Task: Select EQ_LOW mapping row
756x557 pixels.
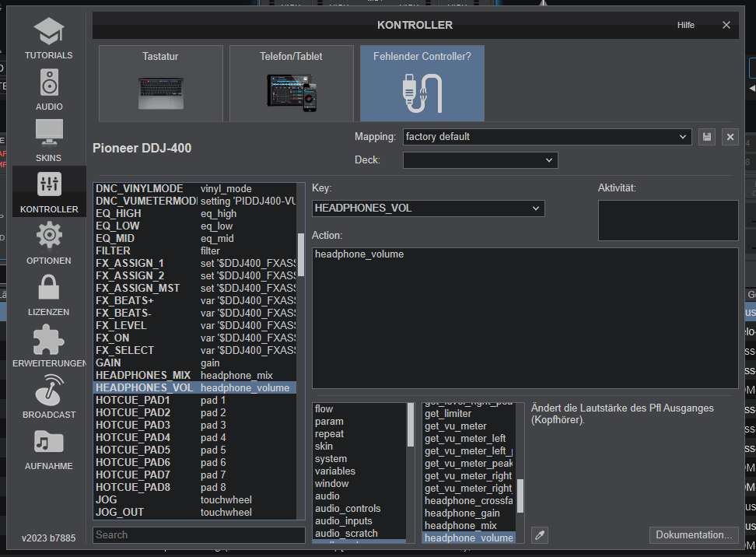Action: click(194, 226)
